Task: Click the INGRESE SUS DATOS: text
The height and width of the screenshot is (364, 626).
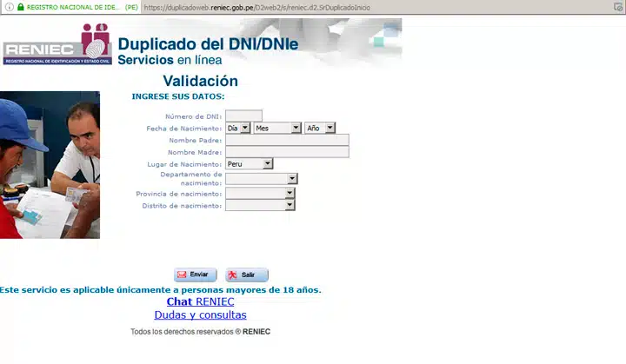Action: click(x=178, y=96)
